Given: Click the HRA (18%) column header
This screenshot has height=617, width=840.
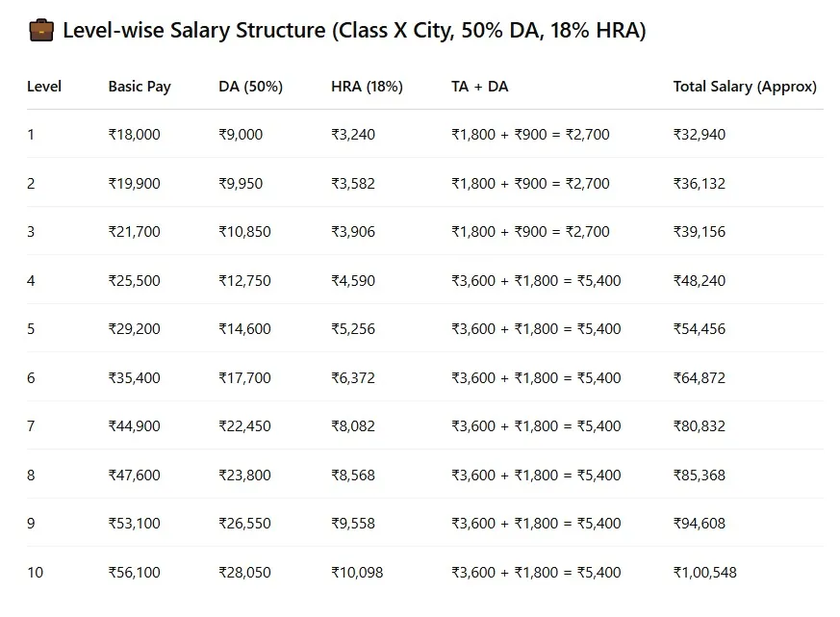Looking at the screenshot, I should pyautogui.click(x=367, y=87).
